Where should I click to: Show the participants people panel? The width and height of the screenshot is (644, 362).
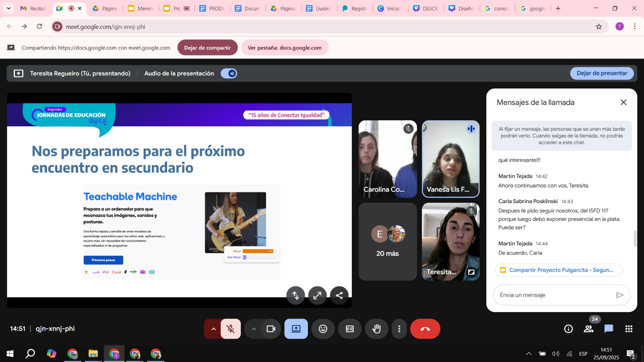pyautogui.click(x=588, y=329)
